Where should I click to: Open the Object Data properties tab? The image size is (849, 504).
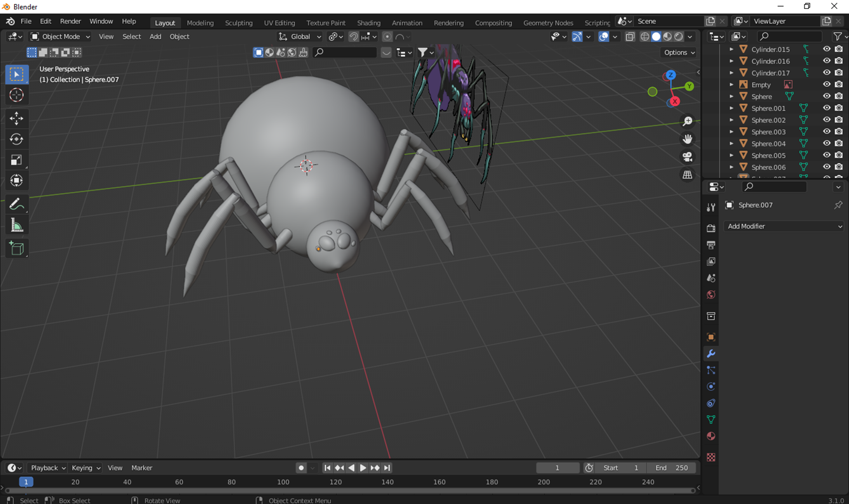[711, 420]
